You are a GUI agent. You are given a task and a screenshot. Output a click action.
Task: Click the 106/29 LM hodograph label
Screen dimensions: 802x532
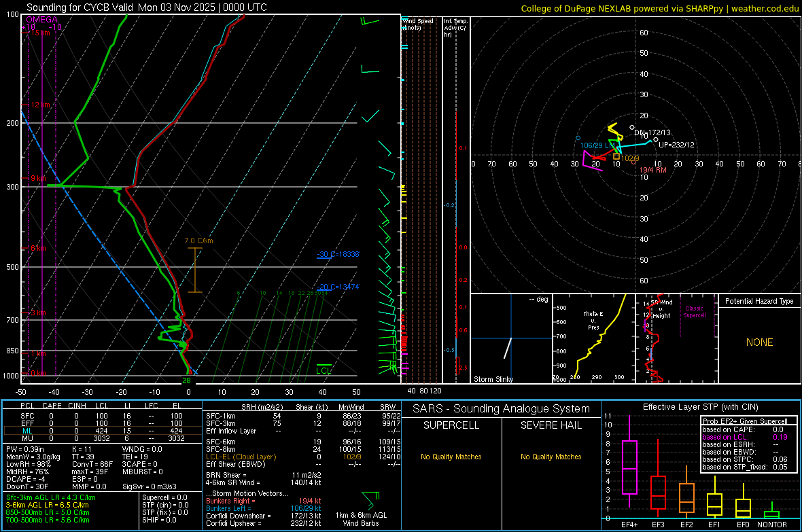point(597,146)
